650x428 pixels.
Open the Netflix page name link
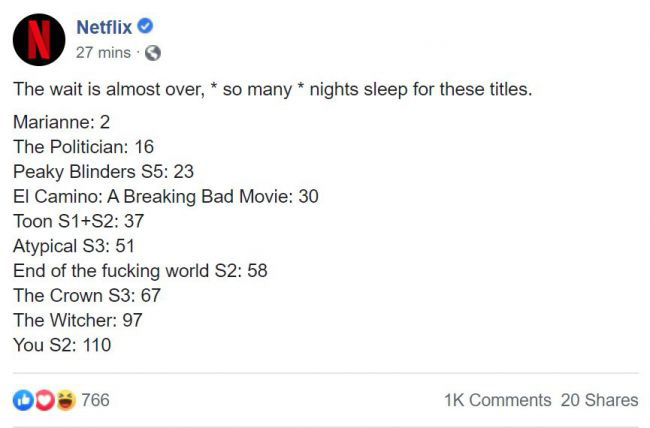point(104,27)
